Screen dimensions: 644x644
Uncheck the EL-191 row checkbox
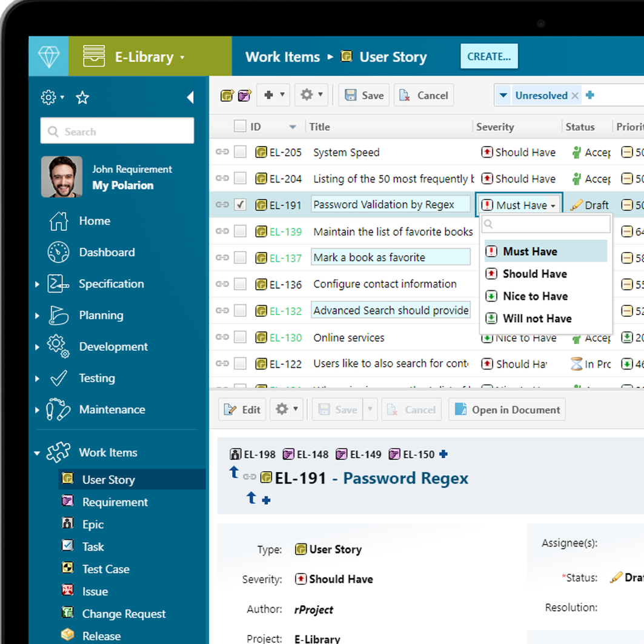240,205
